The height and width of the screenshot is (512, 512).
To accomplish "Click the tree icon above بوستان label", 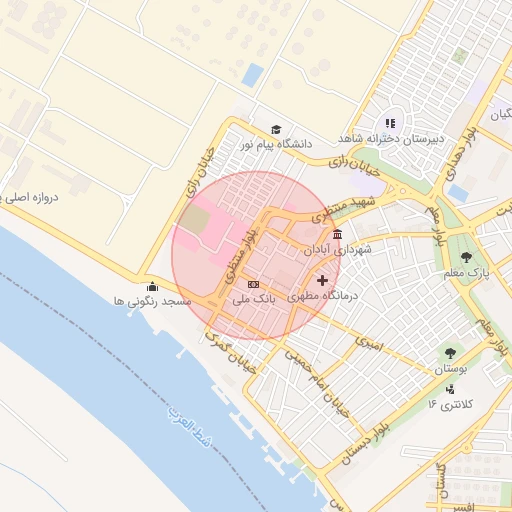I will point(450,353).
